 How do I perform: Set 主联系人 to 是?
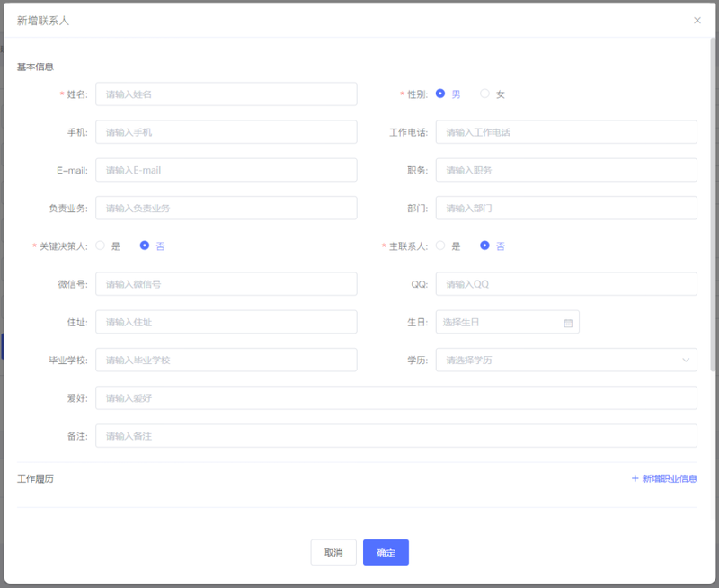pos(440,245)
